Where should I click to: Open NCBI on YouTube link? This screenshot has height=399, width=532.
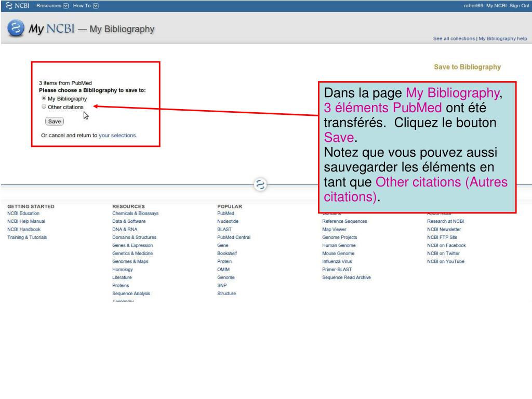(x=446, y=262)
